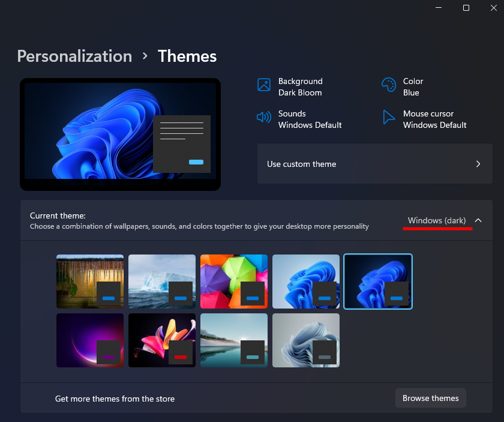Select the iceberg ocean theme thumbnail

coord(162,282)
